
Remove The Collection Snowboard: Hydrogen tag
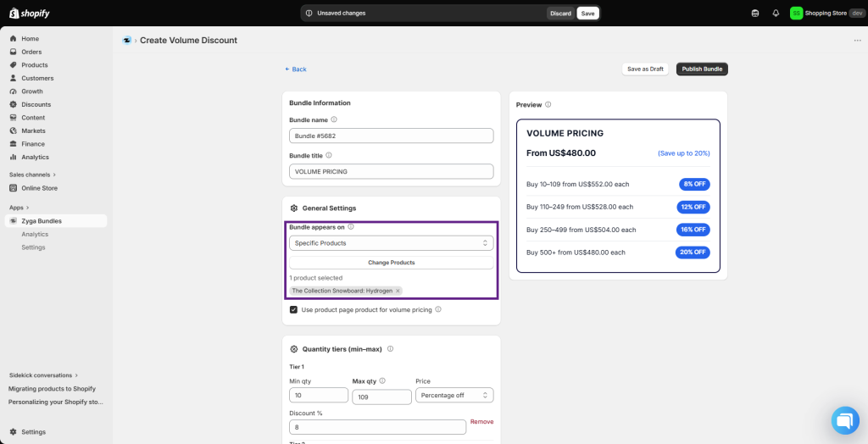pos(398,291)
